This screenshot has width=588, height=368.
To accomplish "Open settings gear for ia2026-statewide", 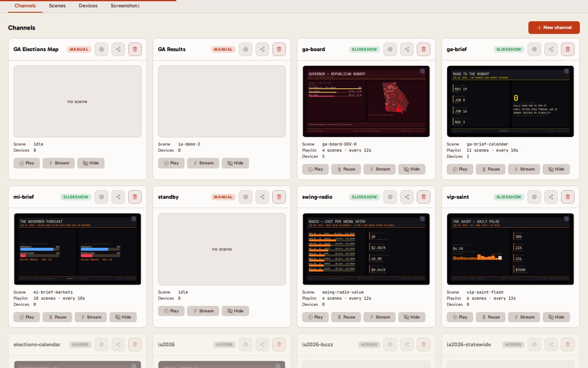I will tap(535, 344).
